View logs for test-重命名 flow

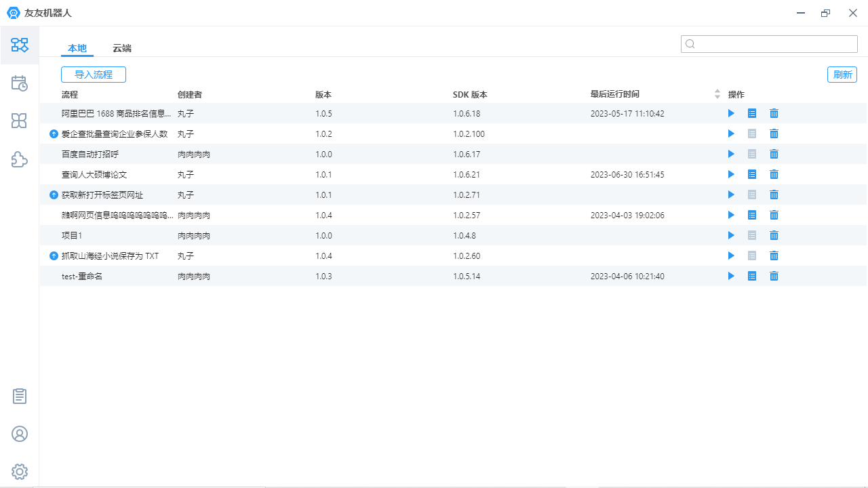click(x=752, y=276)
